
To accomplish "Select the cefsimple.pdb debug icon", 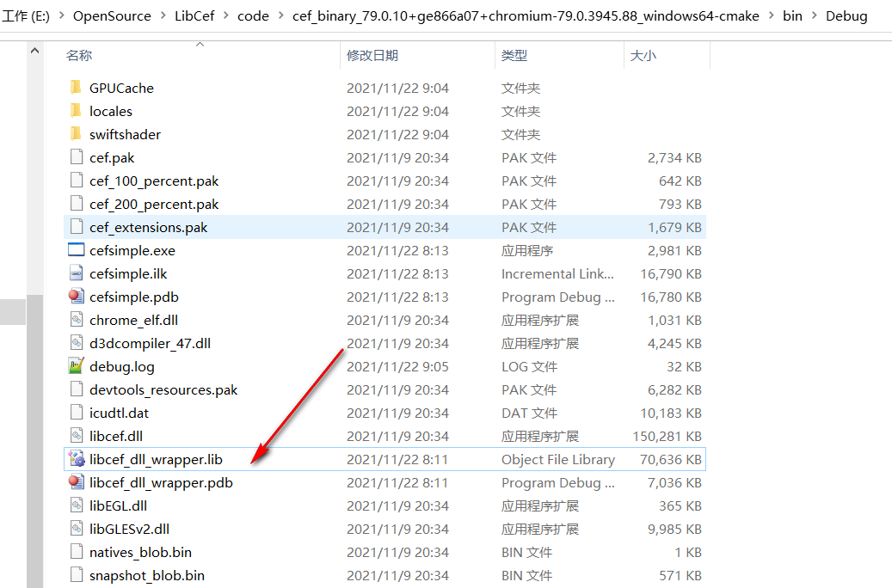I will coord(77,297).
